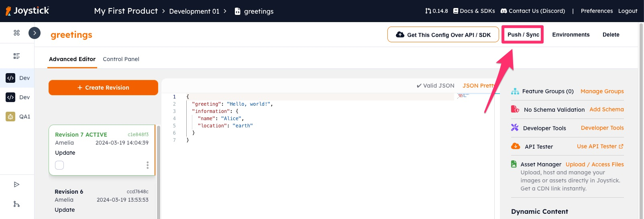Tick the Revision 7 checkbox
The width and height of the screenshot is (644, 219).
point(59,165)
